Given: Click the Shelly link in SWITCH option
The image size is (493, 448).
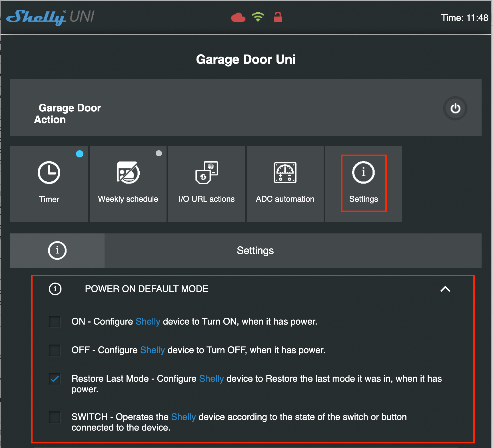Looking at the screenshot, I should pyautogui.click(x=183, y=417).
